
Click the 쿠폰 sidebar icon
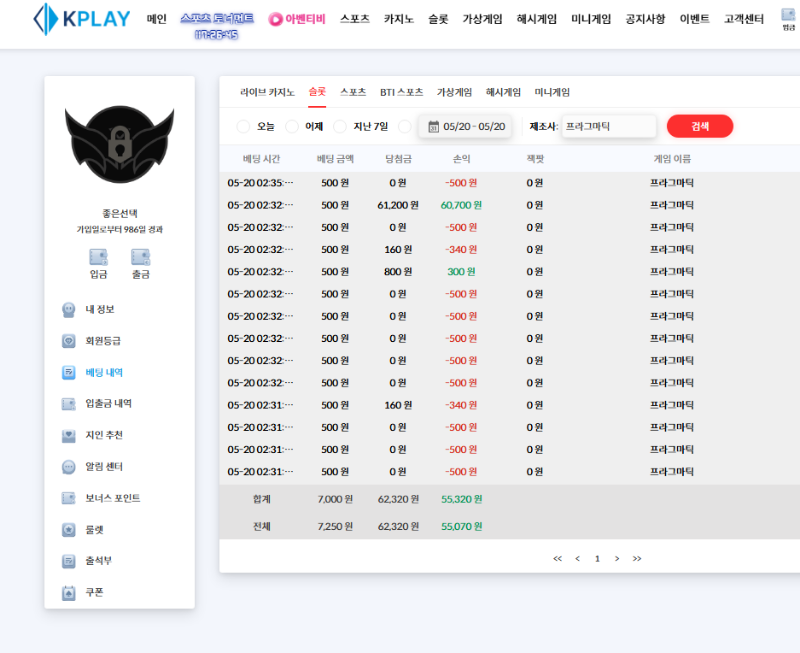(x=68, y=593)
